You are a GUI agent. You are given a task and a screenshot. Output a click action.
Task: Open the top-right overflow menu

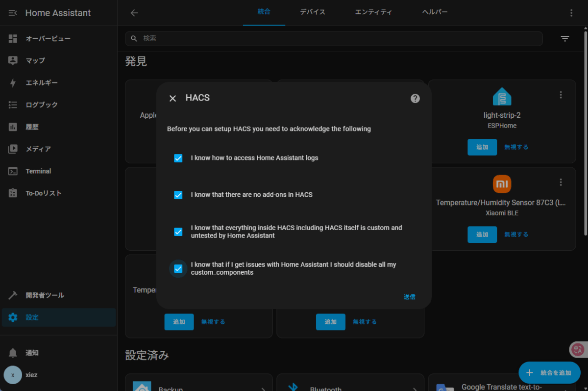click(571, 13)
